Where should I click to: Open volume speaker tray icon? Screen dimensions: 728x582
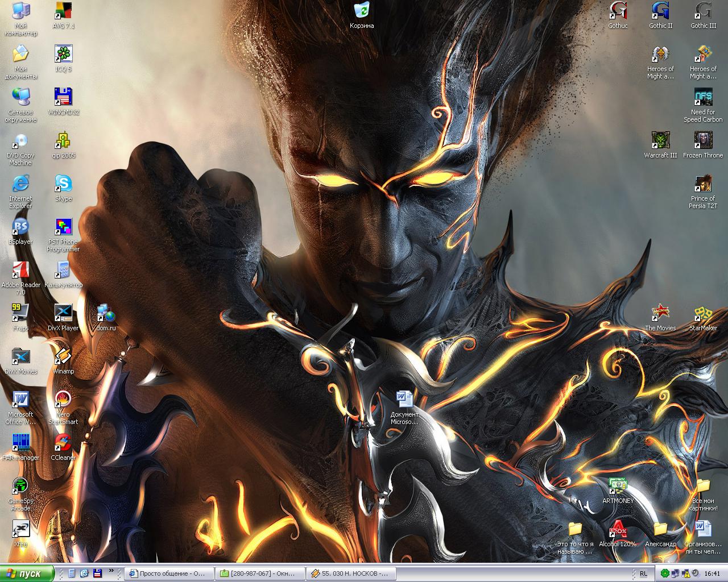[694, 573]
